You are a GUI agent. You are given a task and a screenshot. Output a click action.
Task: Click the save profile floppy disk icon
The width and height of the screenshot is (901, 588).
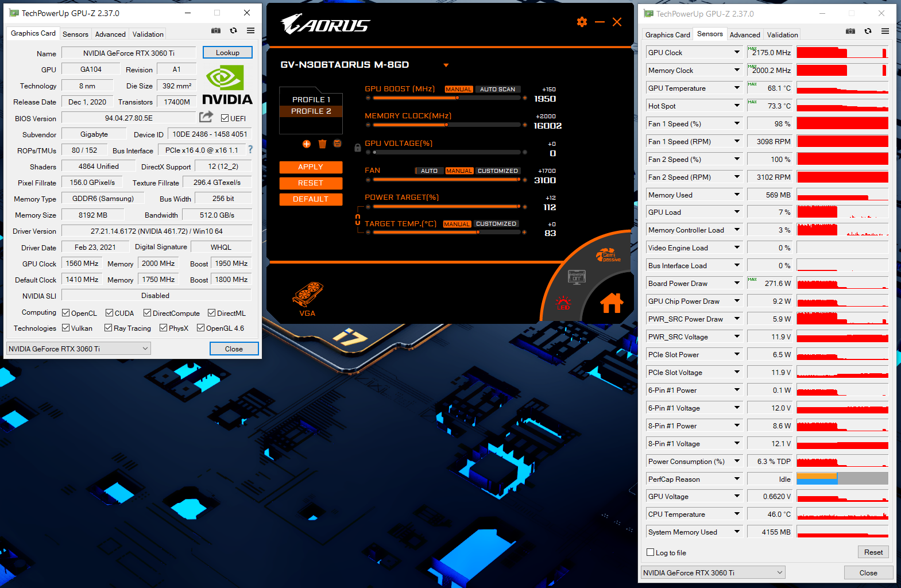point(338,144)
